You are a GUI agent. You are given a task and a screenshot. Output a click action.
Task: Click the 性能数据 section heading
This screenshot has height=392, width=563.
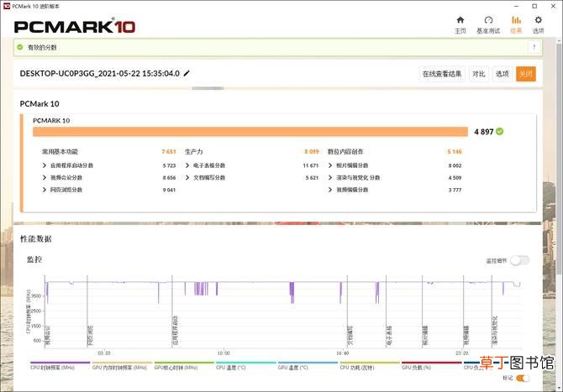tap(35, 239)
